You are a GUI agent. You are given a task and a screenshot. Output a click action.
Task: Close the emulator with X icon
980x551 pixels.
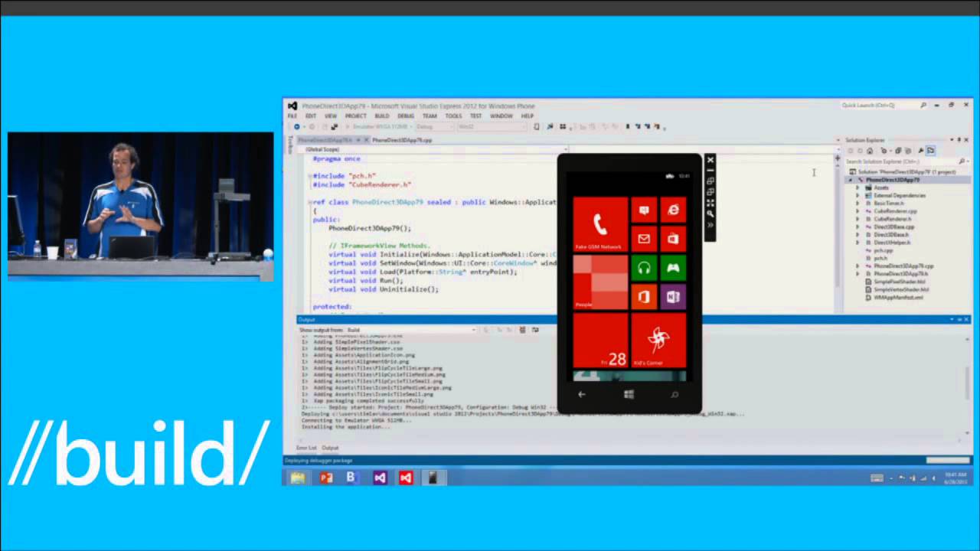[x=710, y=160]
